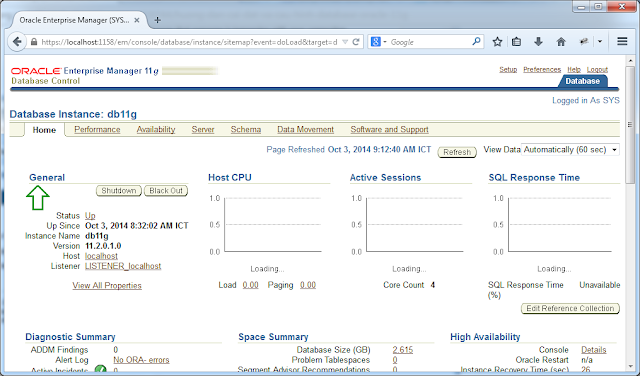Image resolution: width=640 pixels, height=376 pixels.
Task: Click the browser back arrow button
Action: [17, 42]
